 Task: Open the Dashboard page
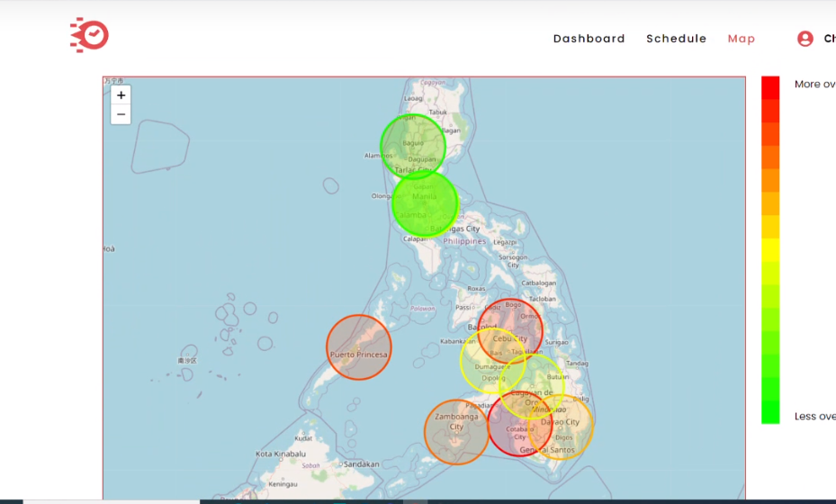coord(589,39)
